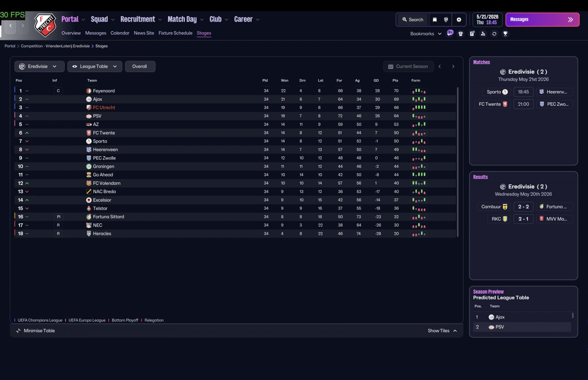The height and width of the screenshot is (380, 588).
Task: Click the date and time display
Action: coord(487,20)
